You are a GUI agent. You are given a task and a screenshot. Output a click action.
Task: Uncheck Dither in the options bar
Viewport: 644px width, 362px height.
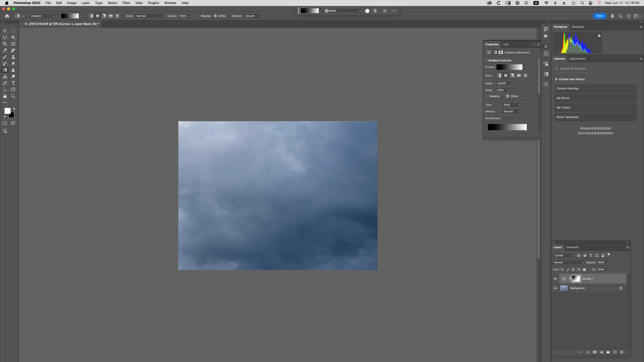pyautogui.click(x=215, y=16)
